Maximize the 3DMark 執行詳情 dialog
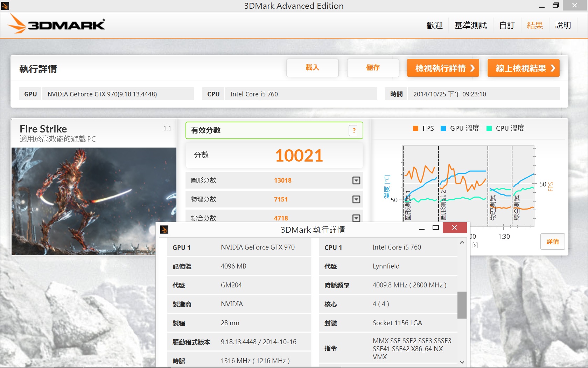588x368 pixels. [436, 228]
